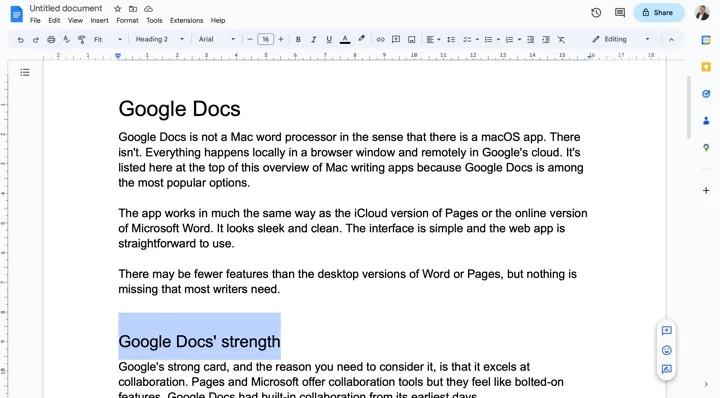Open the Tools menu
The width and height of the screenshot is (720, 398).
(x=154, y=21)
